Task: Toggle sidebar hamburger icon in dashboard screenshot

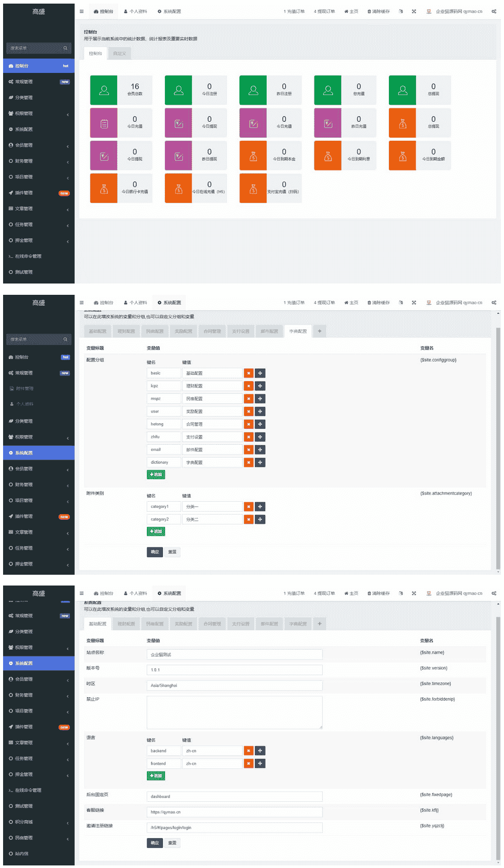Action: [x=81, y=11]
